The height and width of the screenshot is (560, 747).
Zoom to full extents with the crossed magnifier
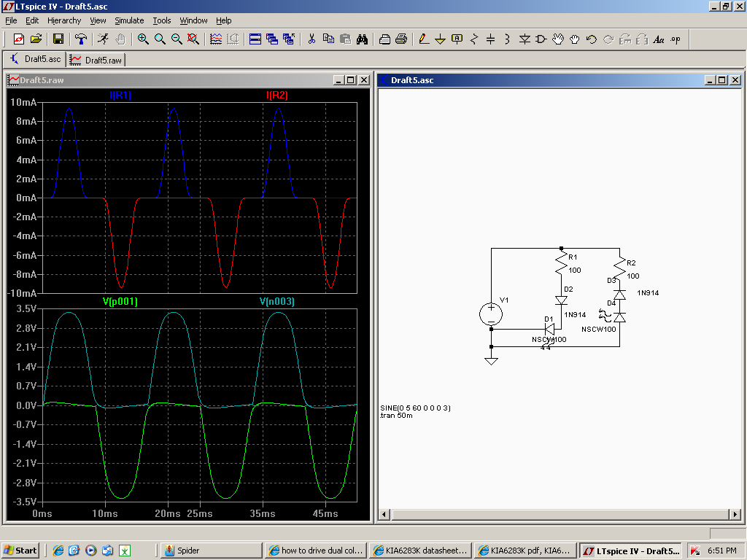pyautogui.click(x=193, y=39)
